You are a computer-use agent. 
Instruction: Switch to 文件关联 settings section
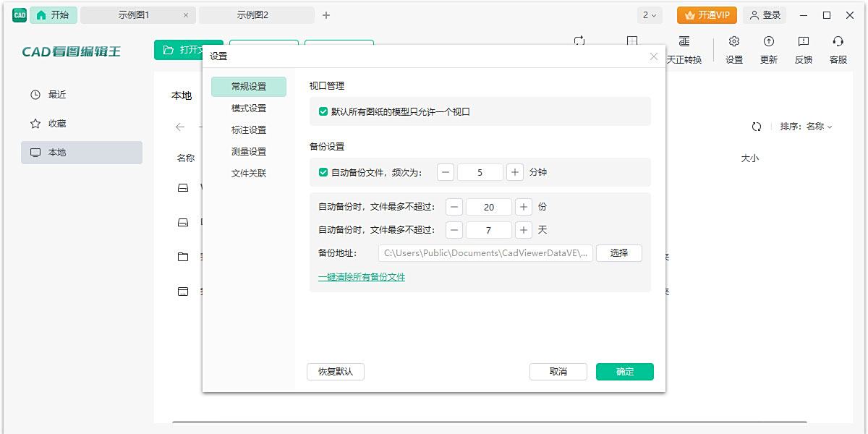[249, 174]
